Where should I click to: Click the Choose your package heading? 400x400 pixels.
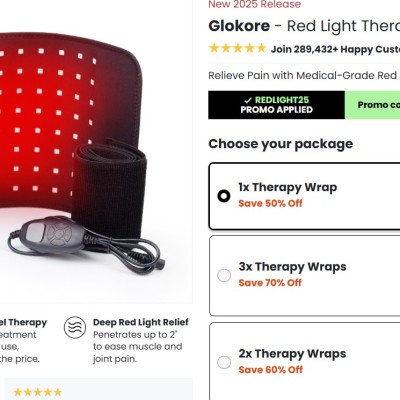tap(281, 144)
